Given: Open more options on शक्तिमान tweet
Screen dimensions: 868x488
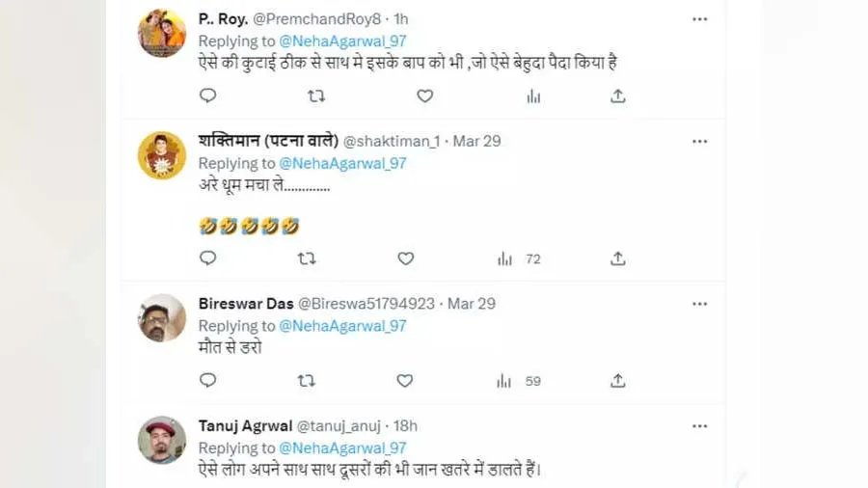Looking at the screenshot, I should point(699,141).
